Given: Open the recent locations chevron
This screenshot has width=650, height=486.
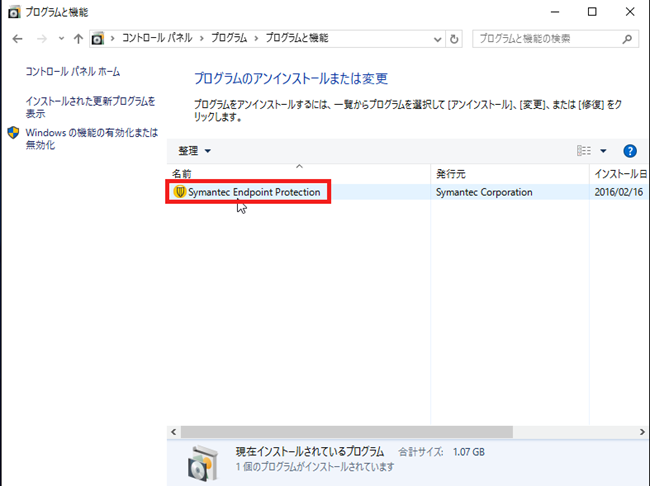Looking at the screenshot, I should [x=61, y=39].
